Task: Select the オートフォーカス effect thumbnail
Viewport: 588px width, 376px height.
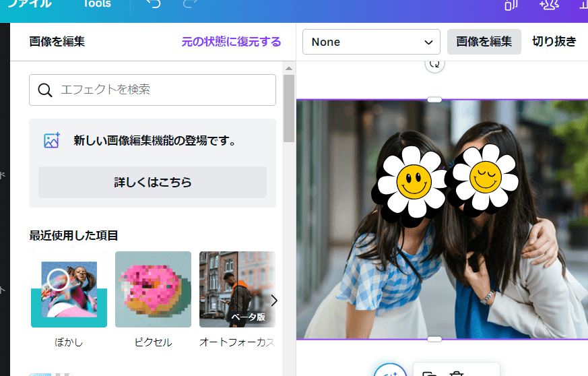Action: (x=237, y=289)
